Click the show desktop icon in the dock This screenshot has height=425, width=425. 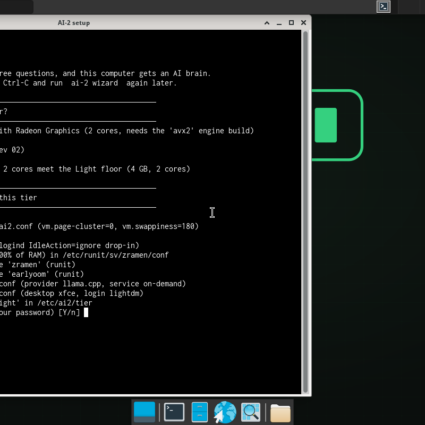click(x=144, y=412)
